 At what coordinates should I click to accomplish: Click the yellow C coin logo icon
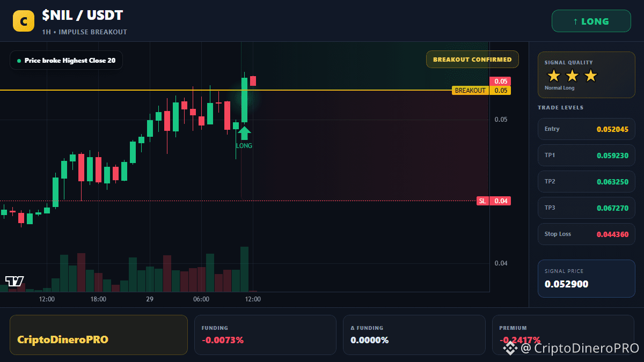(24, 21)
